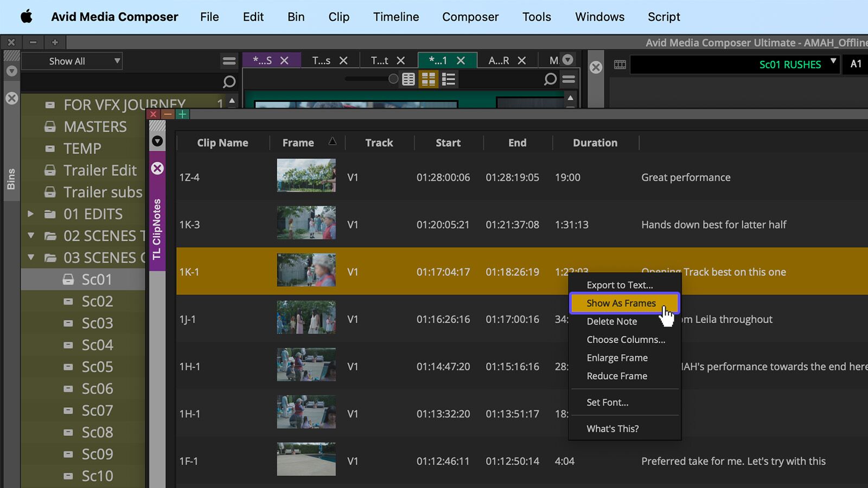Click the A1 track button

[856, 64]
